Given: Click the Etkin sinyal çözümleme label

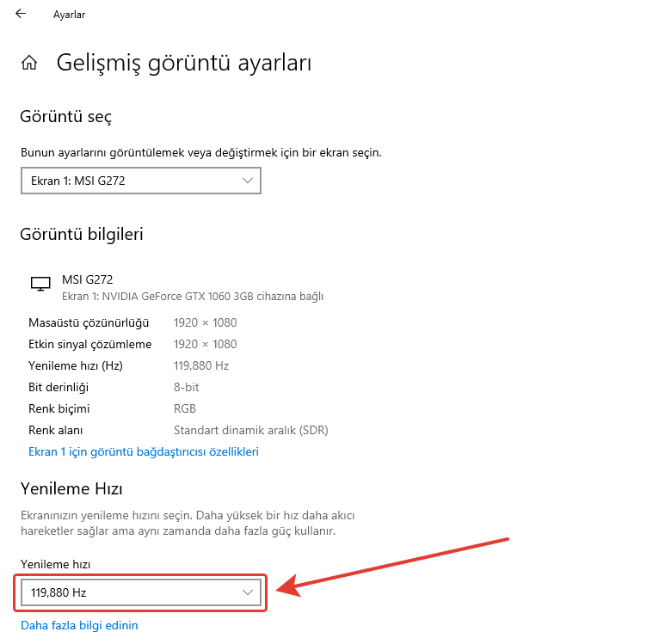Looking at the screenshot, I should tap(89, 344).
